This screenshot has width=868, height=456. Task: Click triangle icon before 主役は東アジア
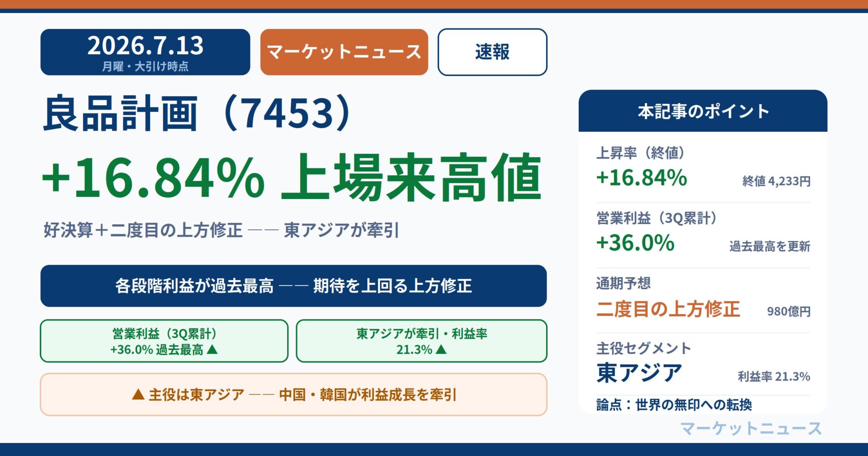(x=138, y=394)
